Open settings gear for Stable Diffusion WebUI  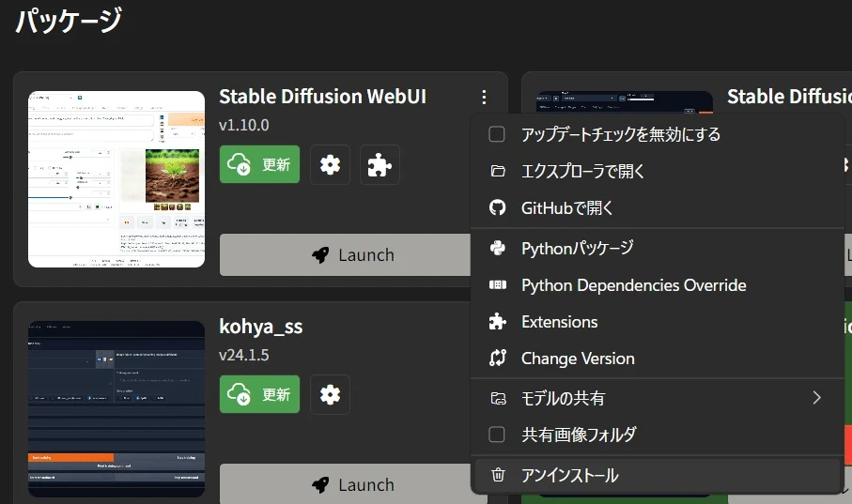[331, 164]
